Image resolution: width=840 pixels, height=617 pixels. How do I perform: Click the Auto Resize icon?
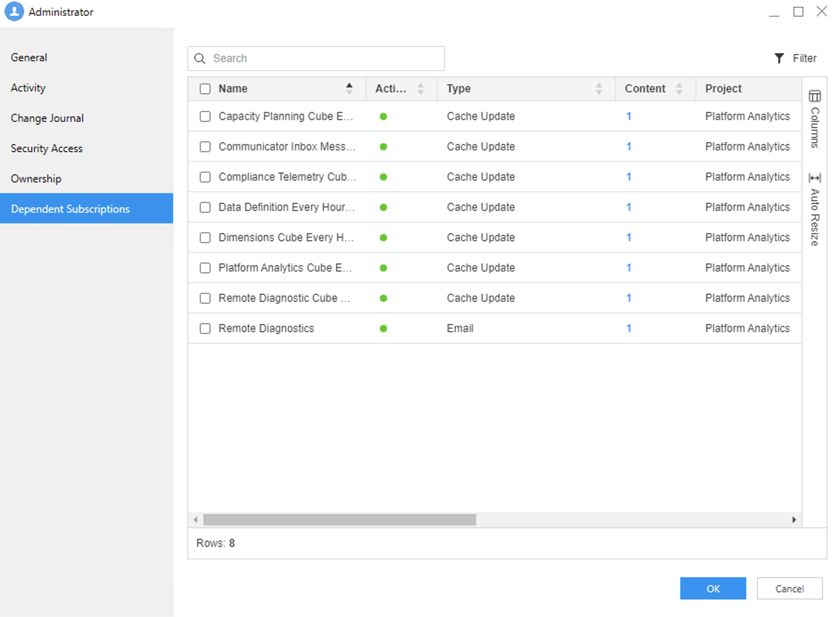click(815, 178)
